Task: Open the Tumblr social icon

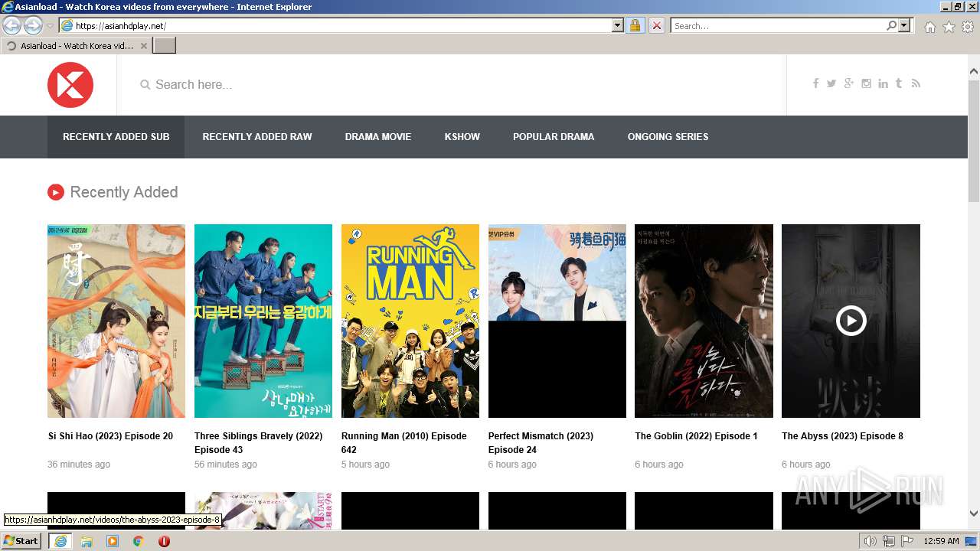Action: 899,83
